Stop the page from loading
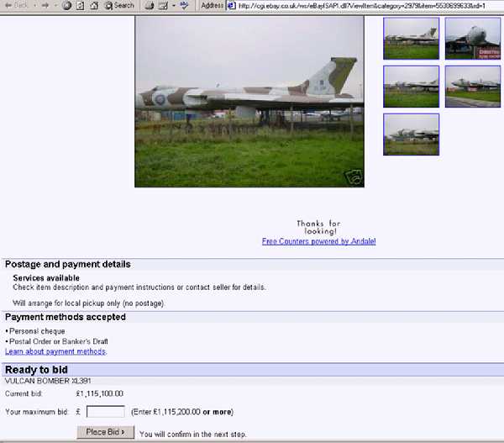 tap(66, 5)
